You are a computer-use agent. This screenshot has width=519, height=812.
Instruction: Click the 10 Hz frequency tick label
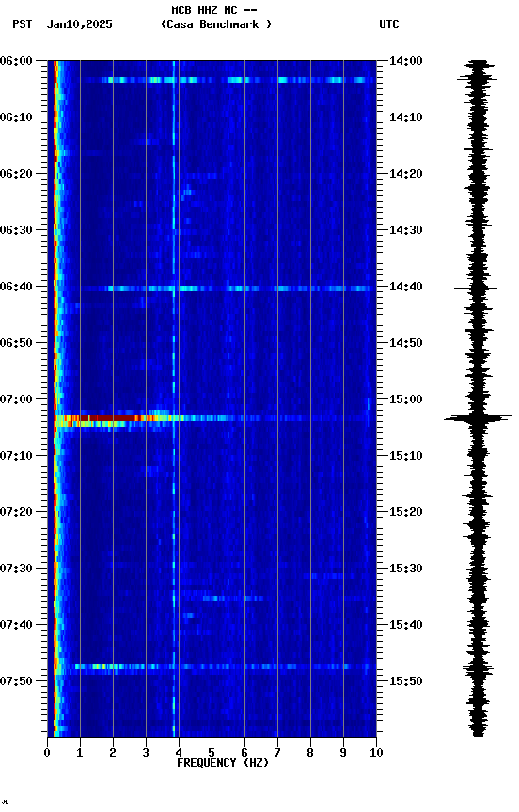(x=376, y=753)
